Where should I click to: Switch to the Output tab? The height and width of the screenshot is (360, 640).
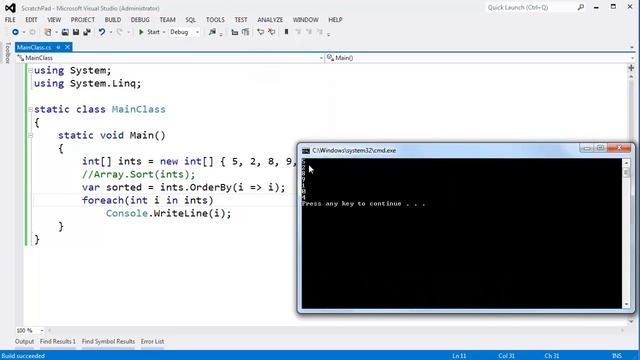pos(24,341)
